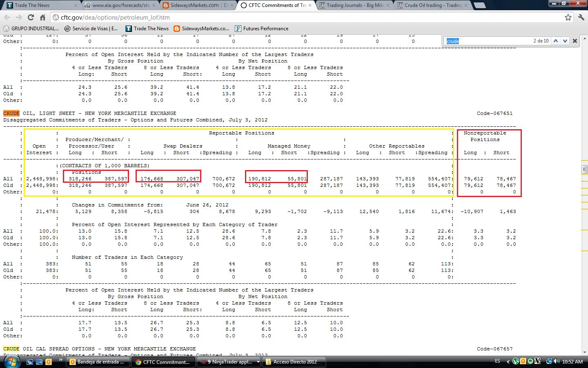Click the black V tray icon
The height and width of the screenshot is (368, 588).
pos(538,361)
